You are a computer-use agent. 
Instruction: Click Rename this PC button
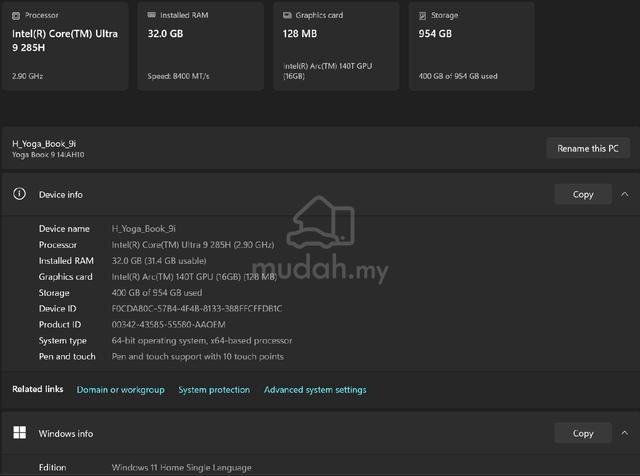(x=588, y=148)
